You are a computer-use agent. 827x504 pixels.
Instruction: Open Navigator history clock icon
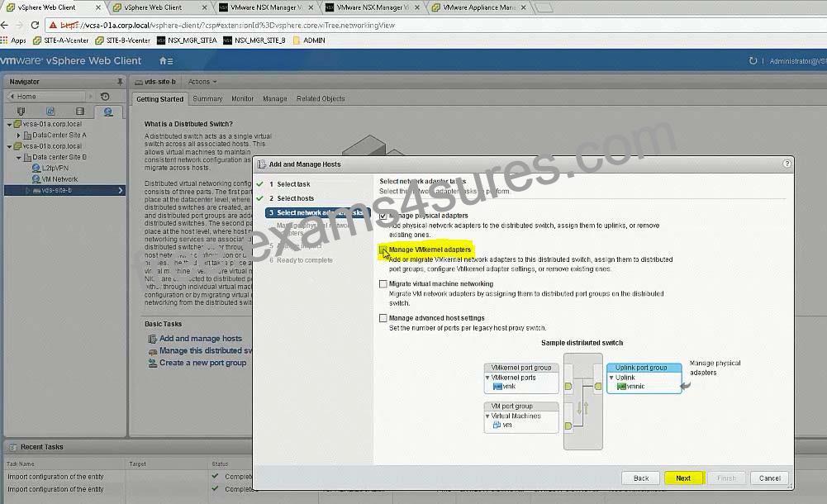[105, 97]
